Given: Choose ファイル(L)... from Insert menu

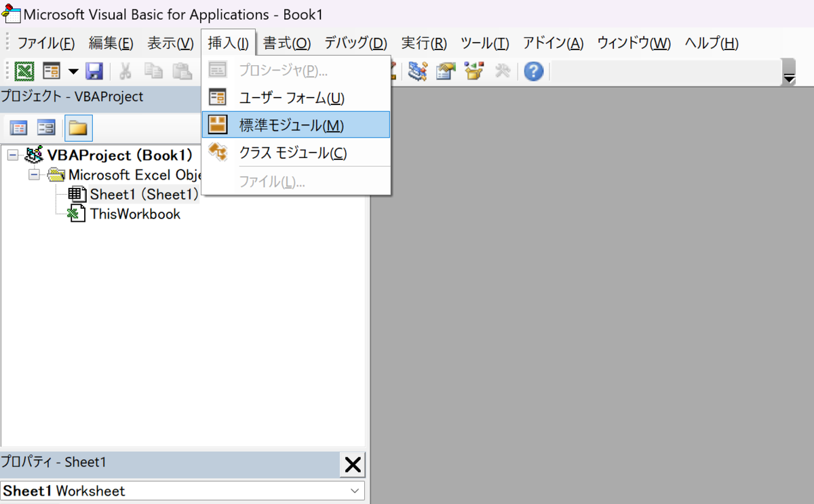Looking at the screenshot, I should click(x=296, y=182).
